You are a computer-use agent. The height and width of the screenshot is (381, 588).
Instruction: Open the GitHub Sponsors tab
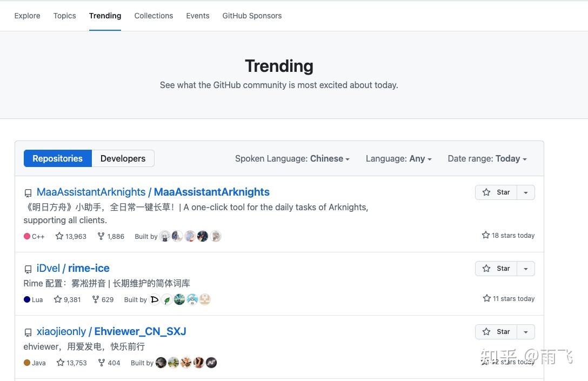point(252,16)
